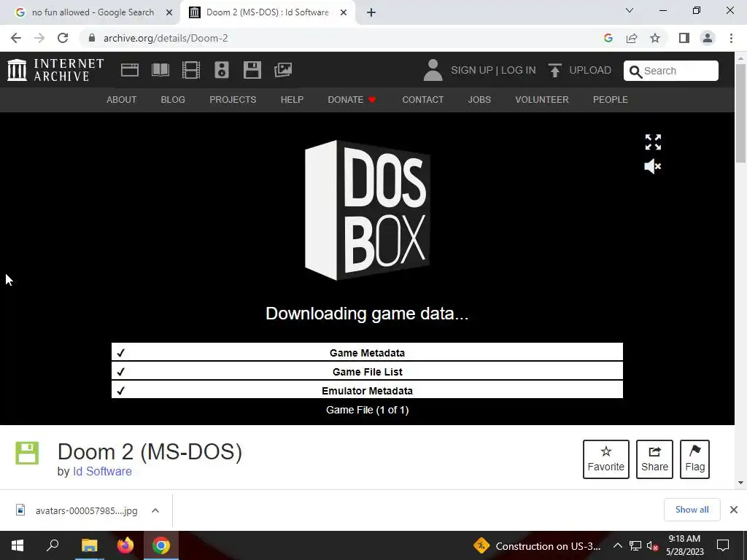The image size is (747, 560).
Task: Close the 'no fun allowed' Google Search tab
Action: [x=169, y=12]
